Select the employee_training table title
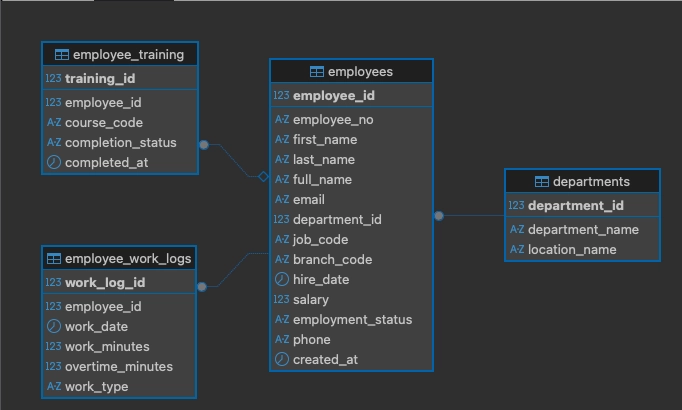The width and height of the screenshot is (682, 410). (x=128, y=55)
